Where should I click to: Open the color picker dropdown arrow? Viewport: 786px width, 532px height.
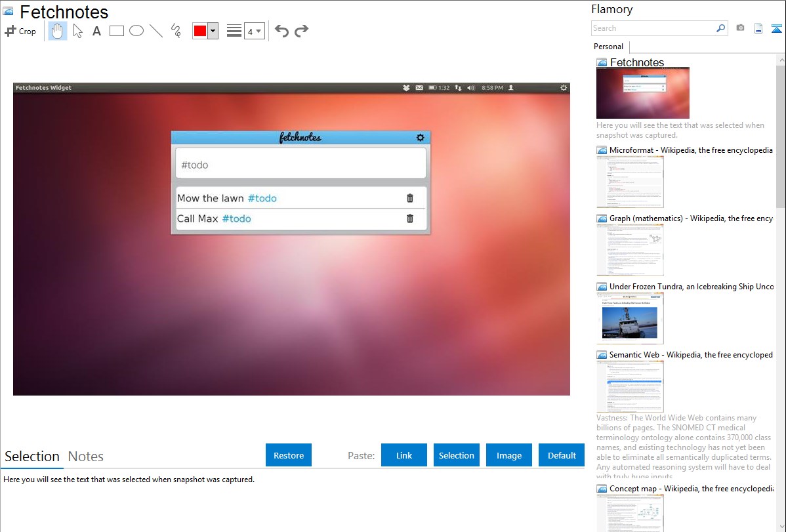[x=213, y=31]
